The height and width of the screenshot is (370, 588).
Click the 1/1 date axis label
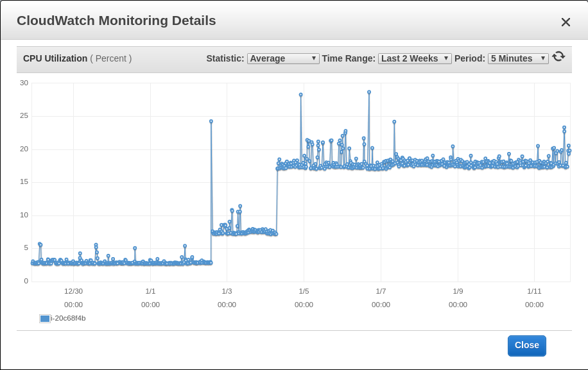point(150,291)
